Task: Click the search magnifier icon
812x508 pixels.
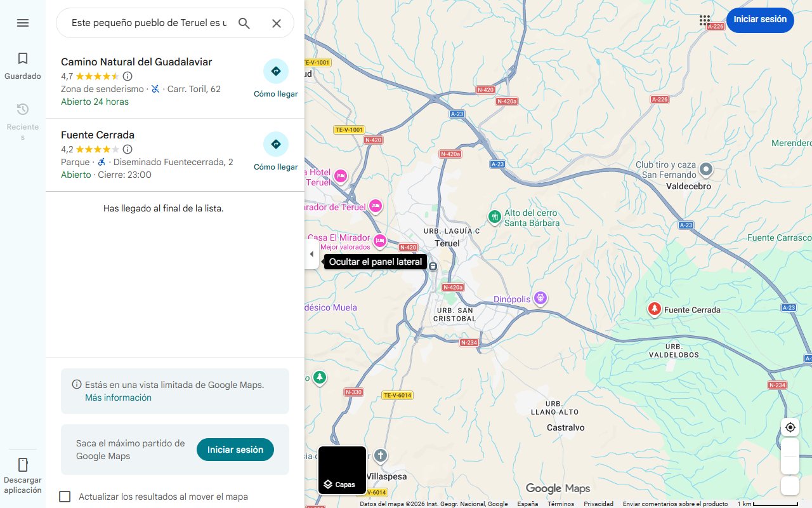Action: click(x=244, y=23)
